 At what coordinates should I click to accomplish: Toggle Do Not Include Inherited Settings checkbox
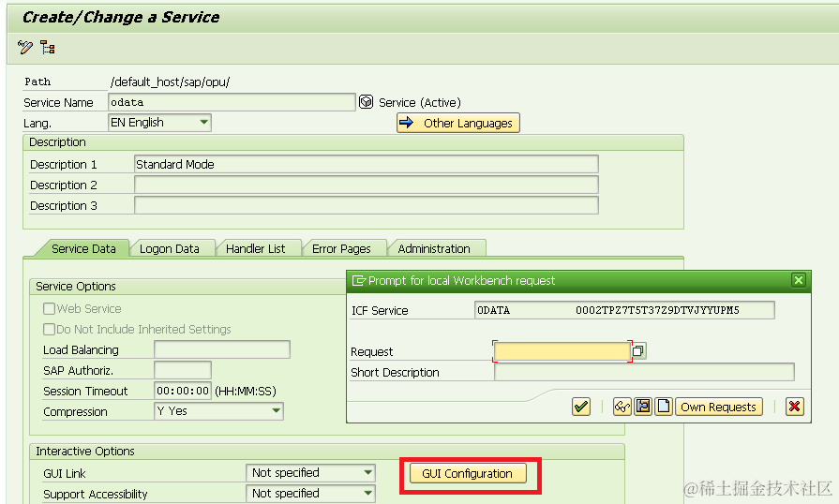[50, 329]
